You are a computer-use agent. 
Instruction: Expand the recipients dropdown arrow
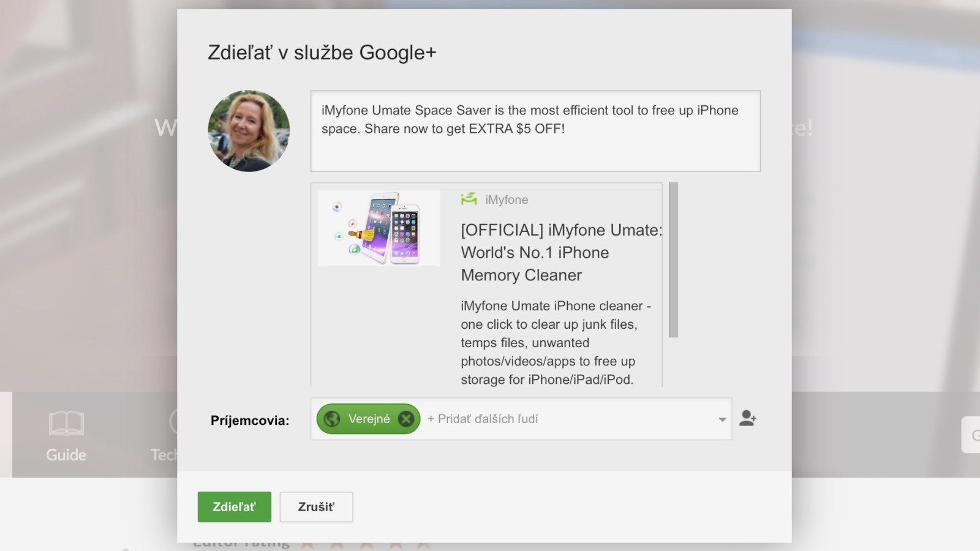[x=722, y=419]
